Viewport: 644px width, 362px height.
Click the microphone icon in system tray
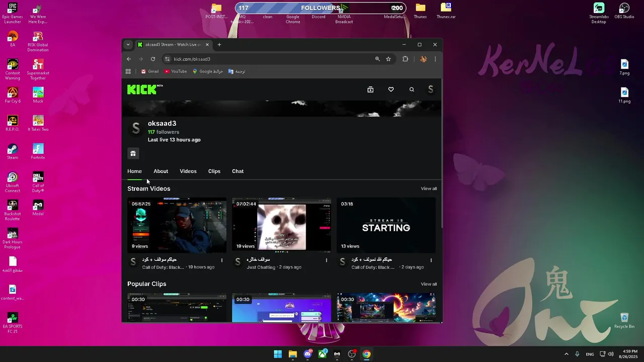(x=577, y=354)
